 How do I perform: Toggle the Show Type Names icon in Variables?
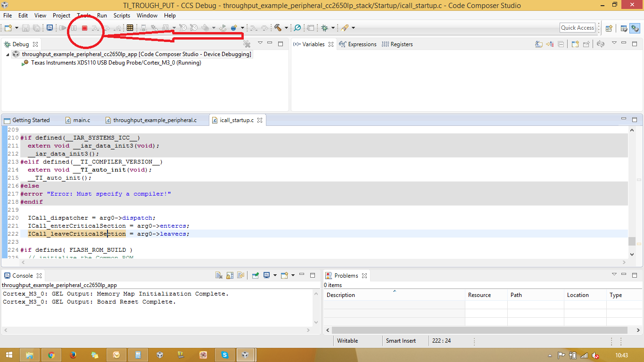(538, 44)
